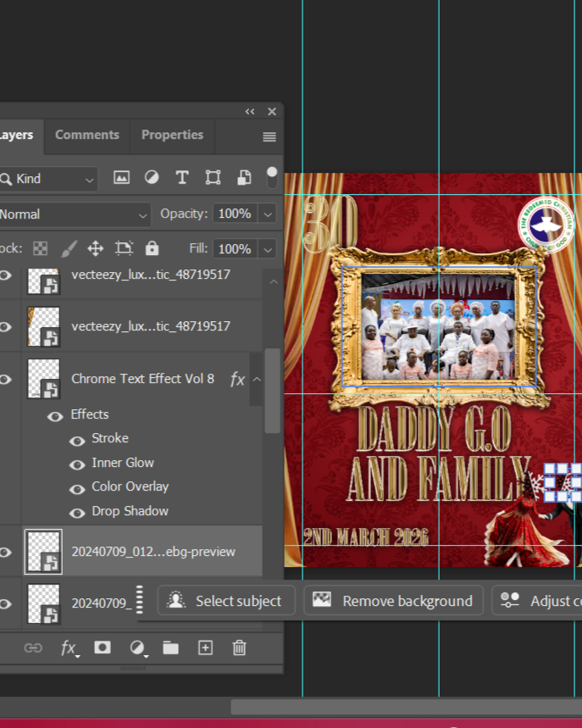Viewport: 582px width, 728px height.
Task: Click scroll up arrow in layers list
Action: coord(274,282)
